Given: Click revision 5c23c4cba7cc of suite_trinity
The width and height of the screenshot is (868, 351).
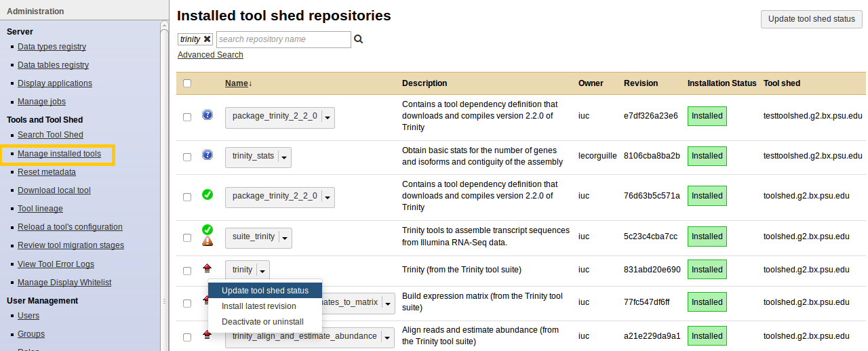Looking at the screenshot, I should click(650, 236).
